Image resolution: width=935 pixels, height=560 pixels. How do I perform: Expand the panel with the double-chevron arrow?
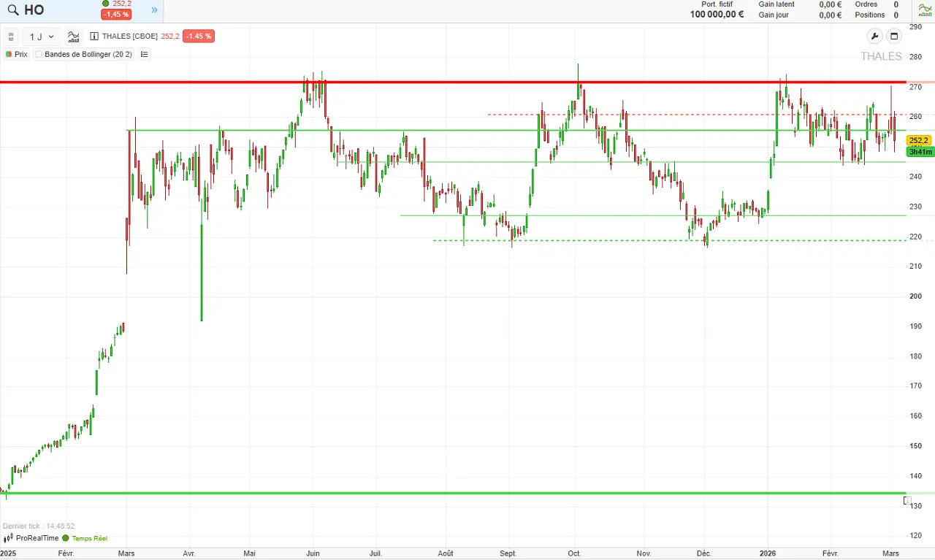tap(154, 10)
